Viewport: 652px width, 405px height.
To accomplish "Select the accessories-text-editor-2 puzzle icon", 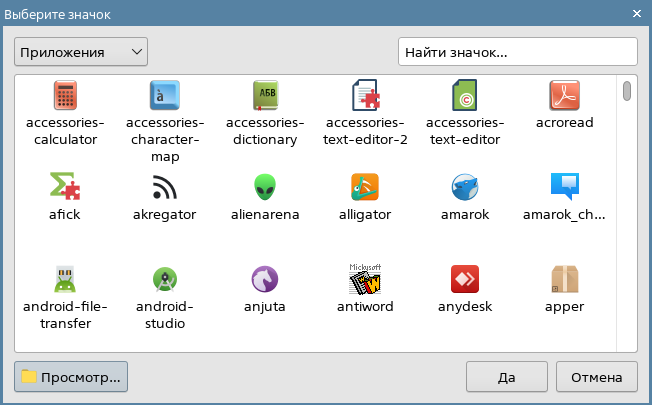I will point(366,95).
